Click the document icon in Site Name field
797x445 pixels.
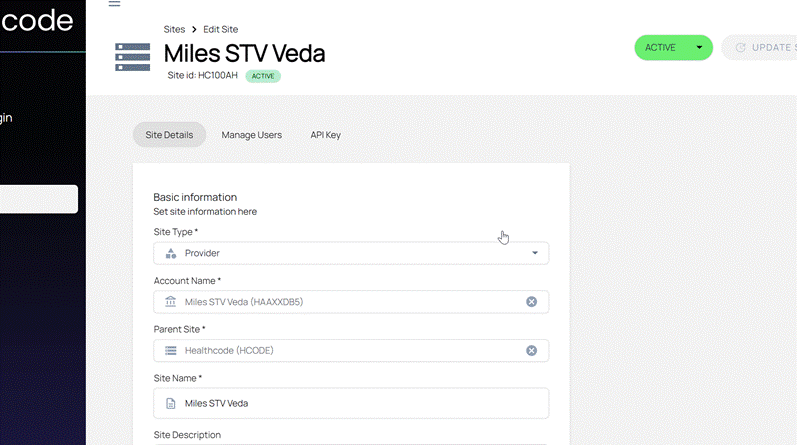tap(170, 403)
